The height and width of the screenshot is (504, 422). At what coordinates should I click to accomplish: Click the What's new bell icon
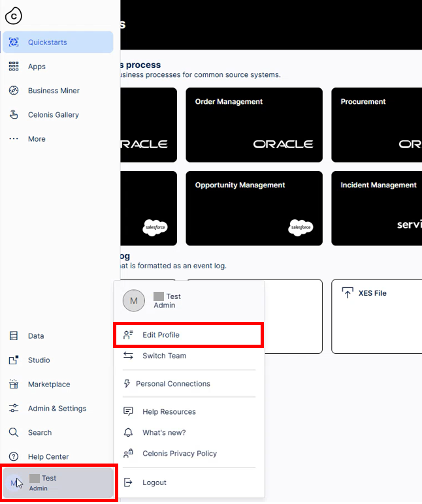click(128, 432)
